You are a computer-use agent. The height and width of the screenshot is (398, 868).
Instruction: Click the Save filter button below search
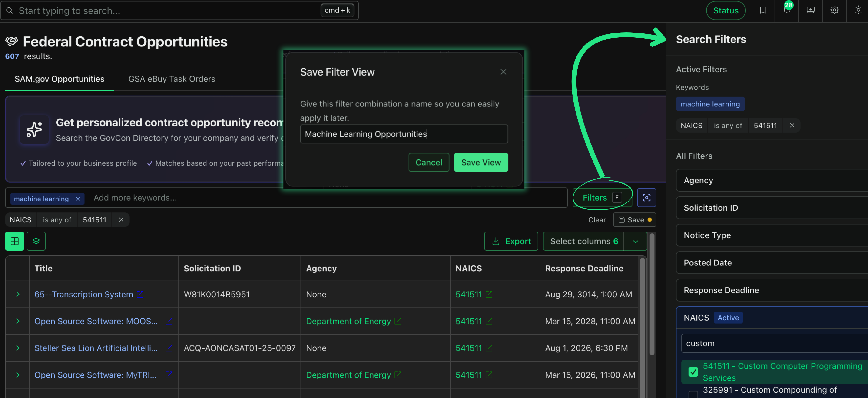click(x=634, y=220)
